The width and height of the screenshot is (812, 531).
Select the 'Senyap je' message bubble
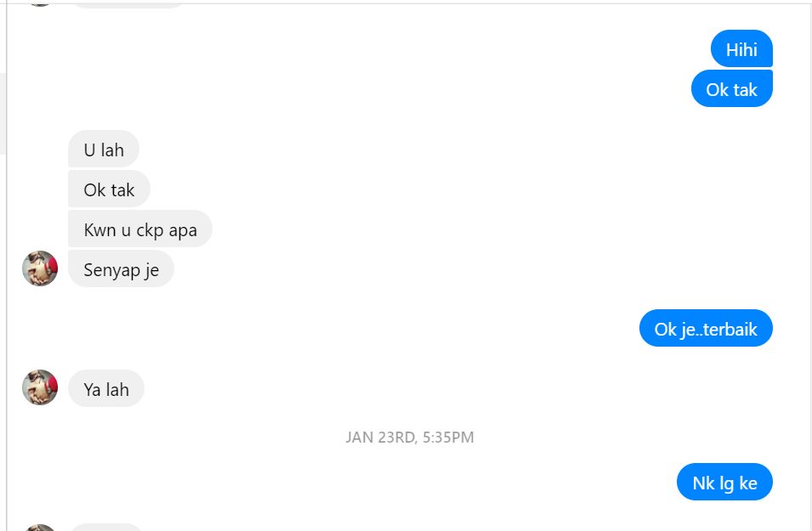click(x=122, y=268)
